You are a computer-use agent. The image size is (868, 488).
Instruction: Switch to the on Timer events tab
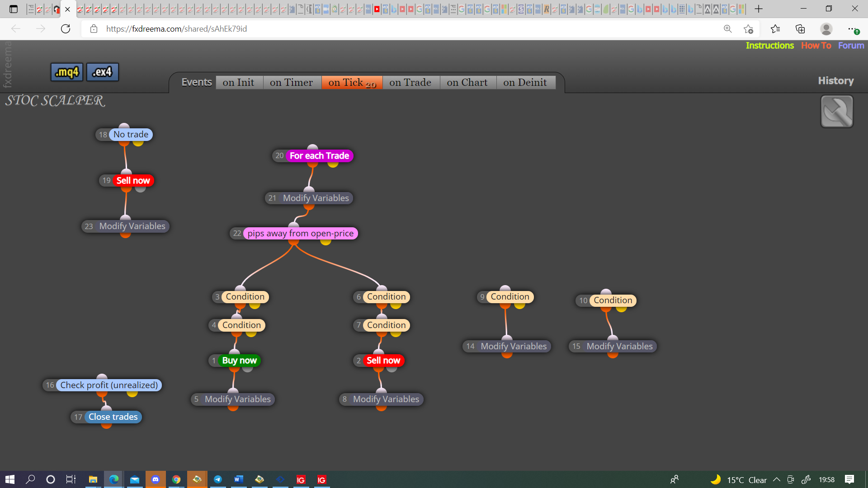(292, 82)
